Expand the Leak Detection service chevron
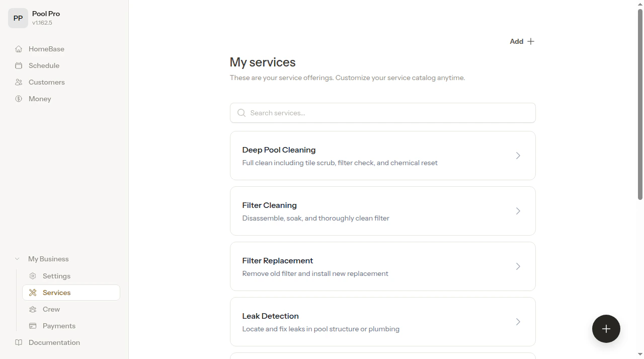644x359 pixels. 518,322
